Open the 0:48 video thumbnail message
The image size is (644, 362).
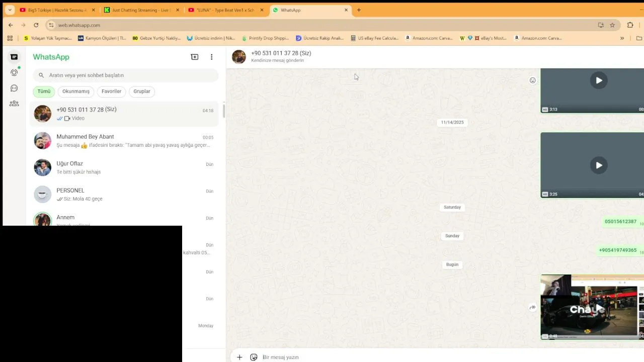pyautogui.click(x=592, y=307)
